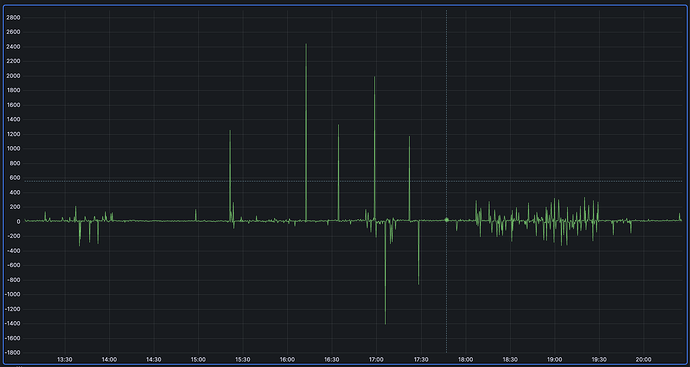
Task: Click the tallest spike peaking near 2400
Action: 306,132
